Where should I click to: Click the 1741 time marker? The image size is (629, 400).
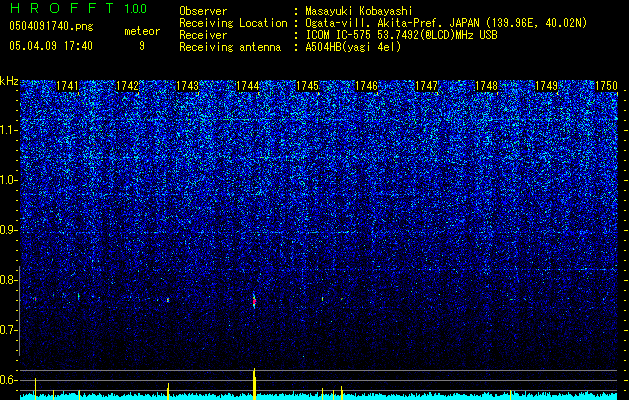tap(67, 86)
